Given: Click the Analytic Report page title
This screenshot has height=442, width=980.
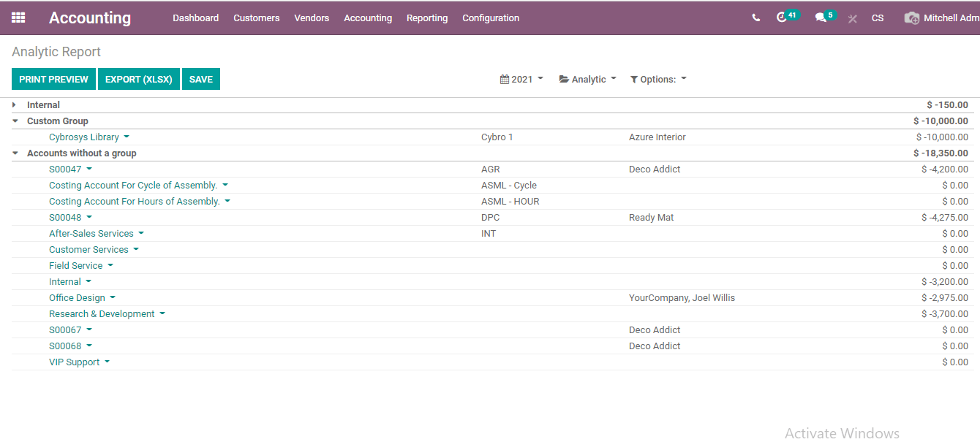Looking at the screenshot, I should pyautogui.click(x=56, y=52).
